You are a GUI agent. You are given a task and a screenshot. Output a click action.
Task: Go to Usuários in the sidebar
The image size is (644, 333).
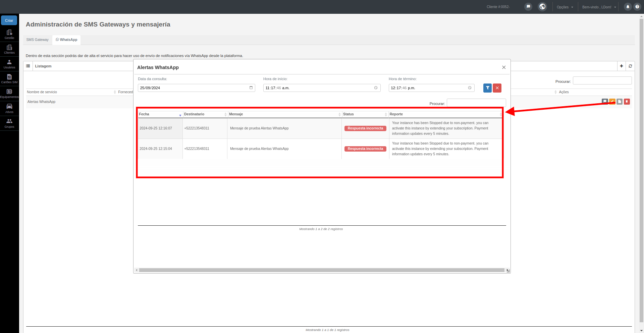click(x=9, y=64)
